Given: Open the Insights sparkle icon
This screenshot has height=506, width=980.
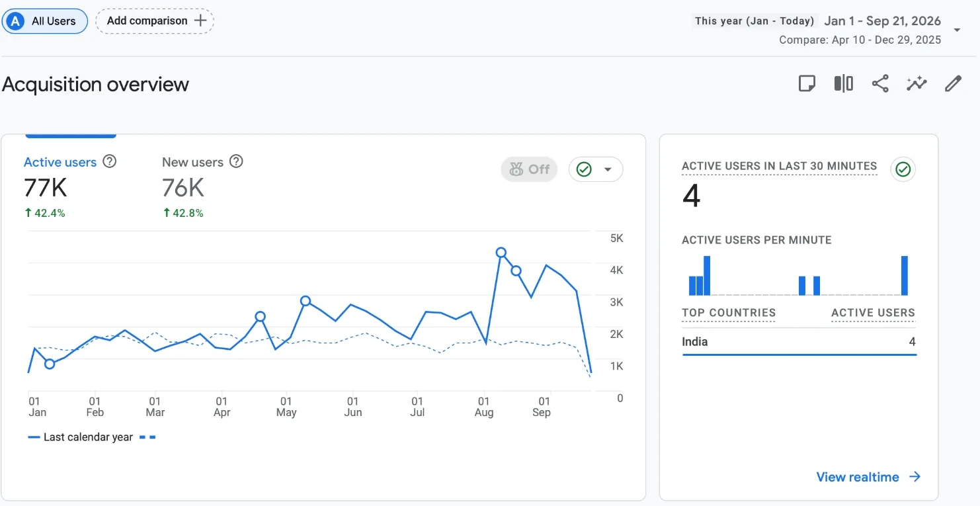Looking at the screenshot, I should (x=917, y=83).
